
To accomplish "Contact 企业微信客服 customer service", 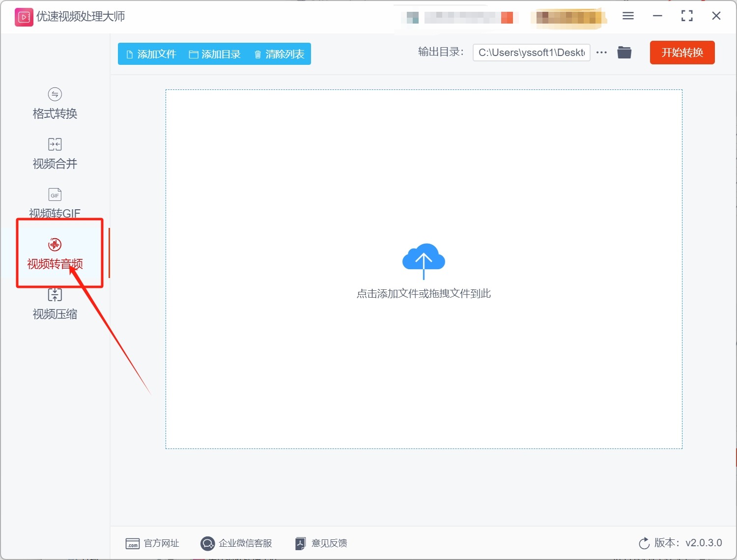I will 236,543.
